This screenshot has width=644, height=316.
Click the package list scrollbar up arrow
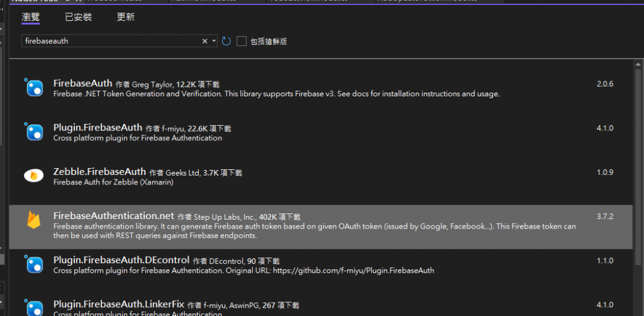coord(638,64)
